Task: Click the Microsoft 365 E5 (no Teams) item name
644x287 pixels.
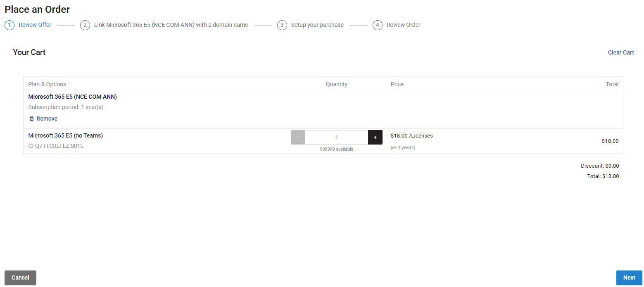Action: 66,135
